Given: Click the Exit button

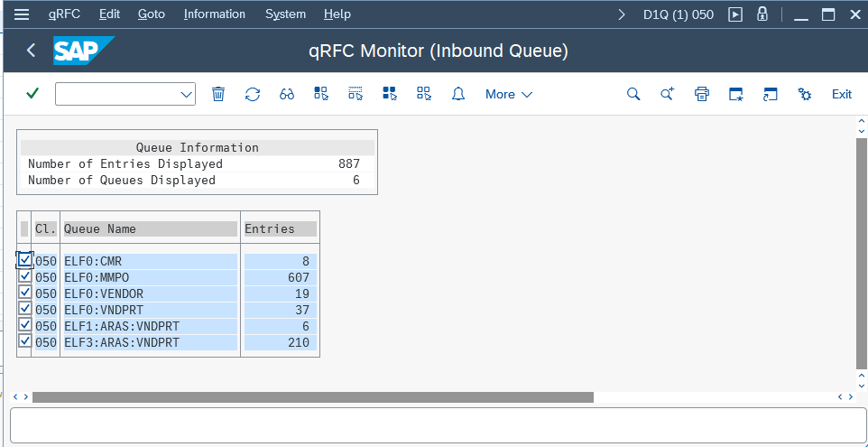Looking at the screenshot, I should [841, 94].
